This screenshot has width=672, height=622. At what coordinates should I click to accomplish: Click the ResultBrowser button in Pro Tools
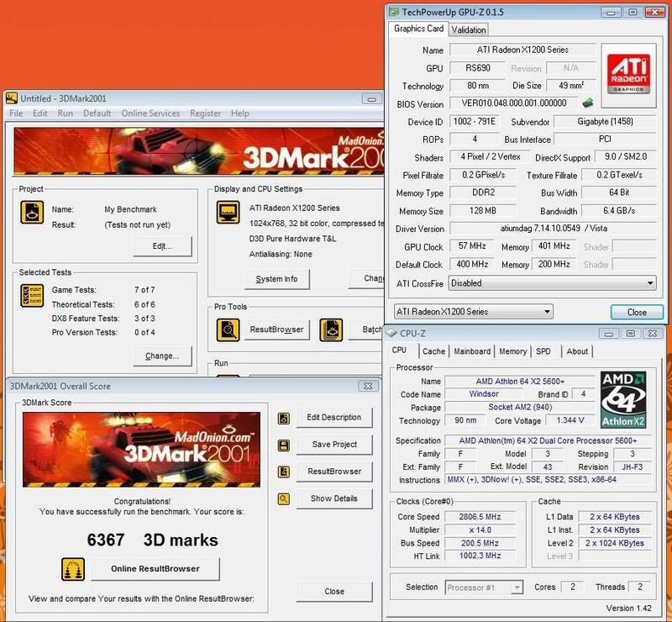coord(277,329)
